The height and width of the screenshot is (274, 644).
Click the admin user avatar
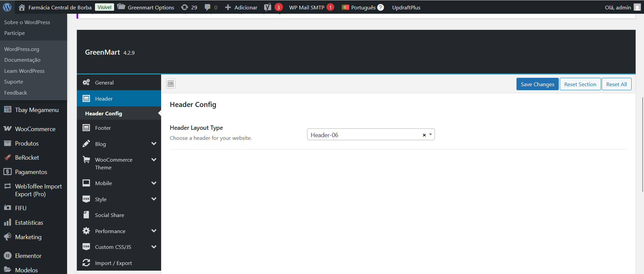pyautogui.click(x=637, y=7)
